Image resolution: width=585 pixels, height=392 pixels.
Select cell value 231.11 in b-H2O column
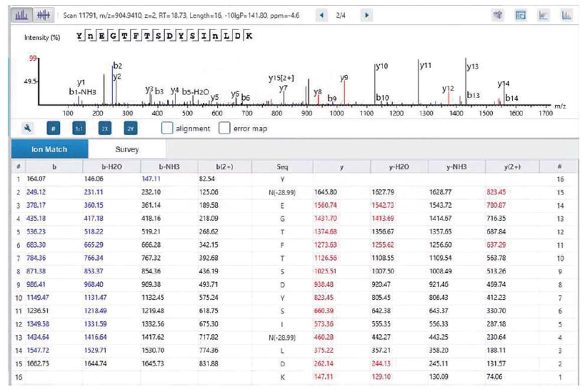coord(94,192)
